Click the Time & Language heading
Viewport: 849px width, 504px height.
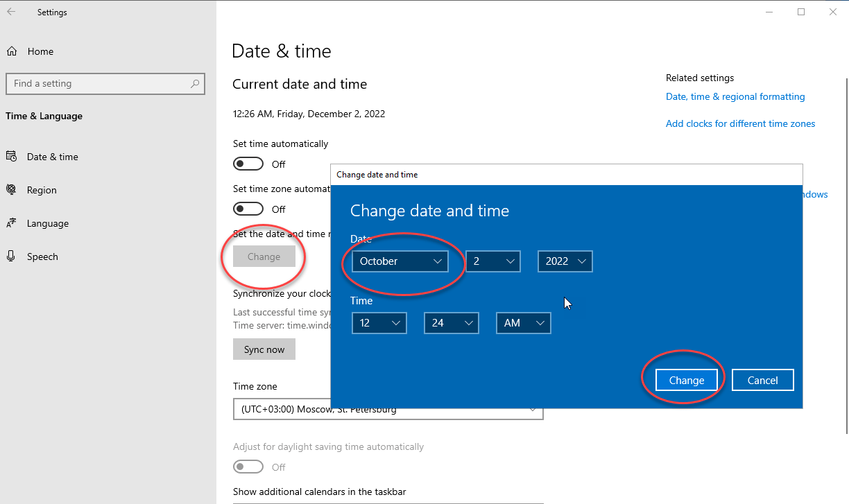[44, 116]
